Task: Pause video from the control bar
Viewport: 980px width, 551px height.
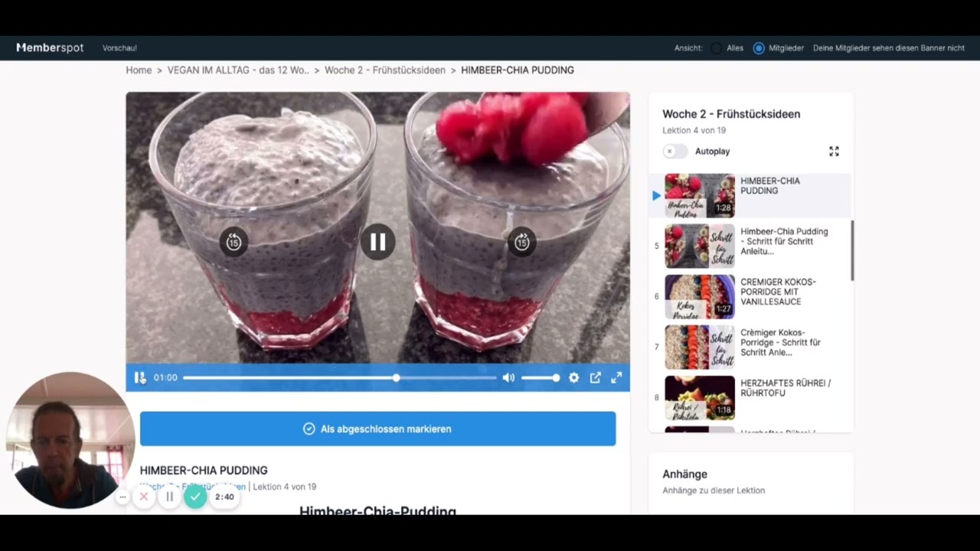Action: click(x=139, y=377)
